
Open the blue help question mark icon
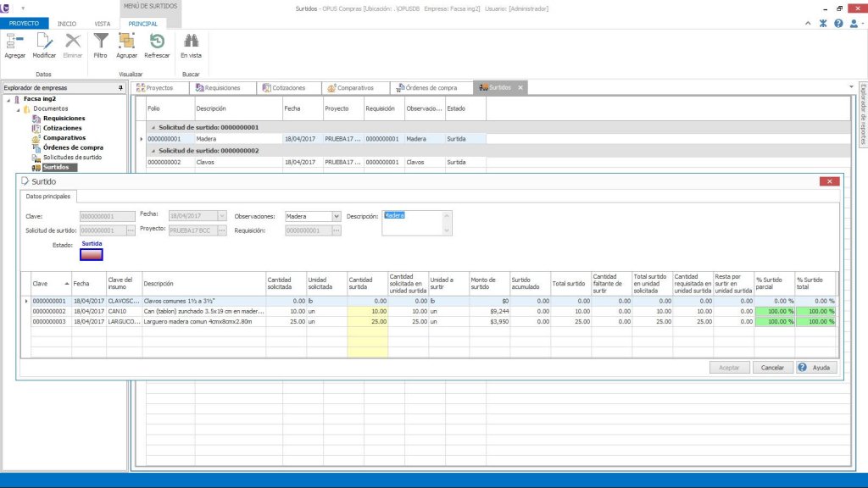(838, 23)
